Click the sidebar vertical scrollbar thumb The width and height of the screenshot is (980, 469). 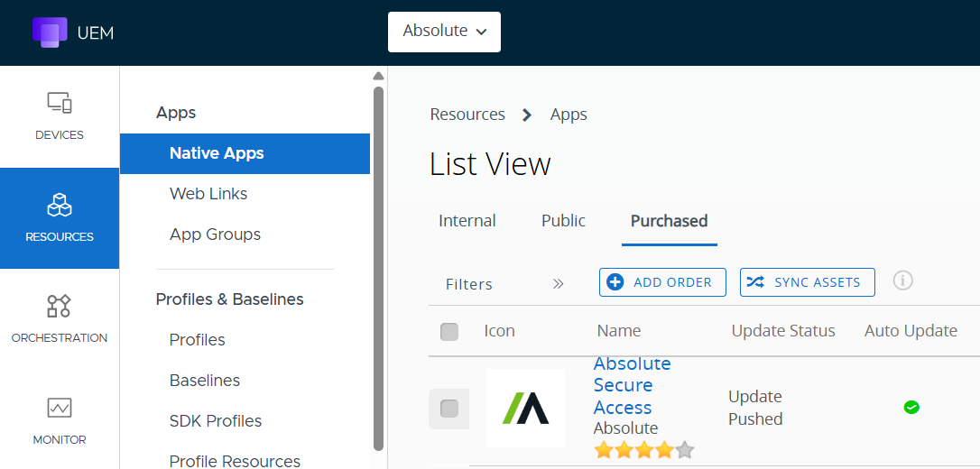pyautogui.click(x=378, y=269)
